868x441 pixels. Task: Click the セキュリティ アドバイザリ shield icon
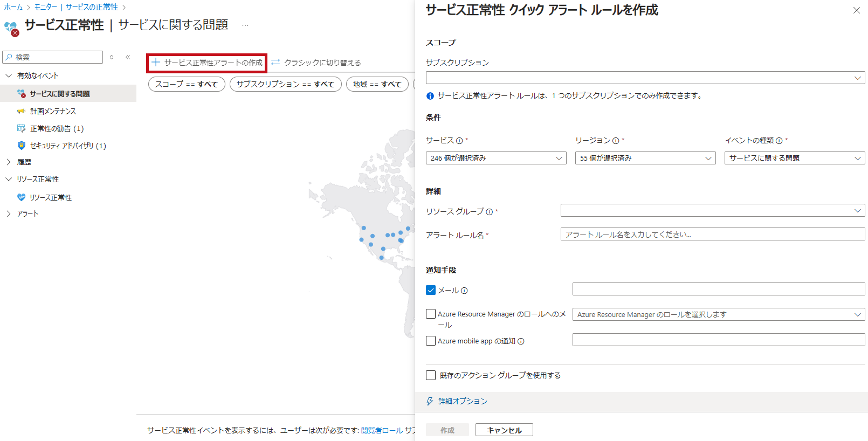[x=21, y=146]
